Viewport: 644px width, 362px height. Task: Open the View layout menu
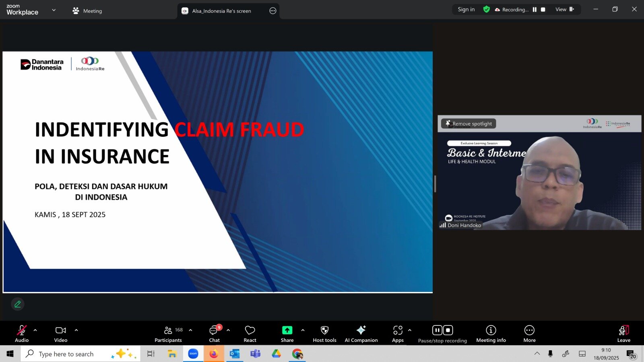click(564, 10)
